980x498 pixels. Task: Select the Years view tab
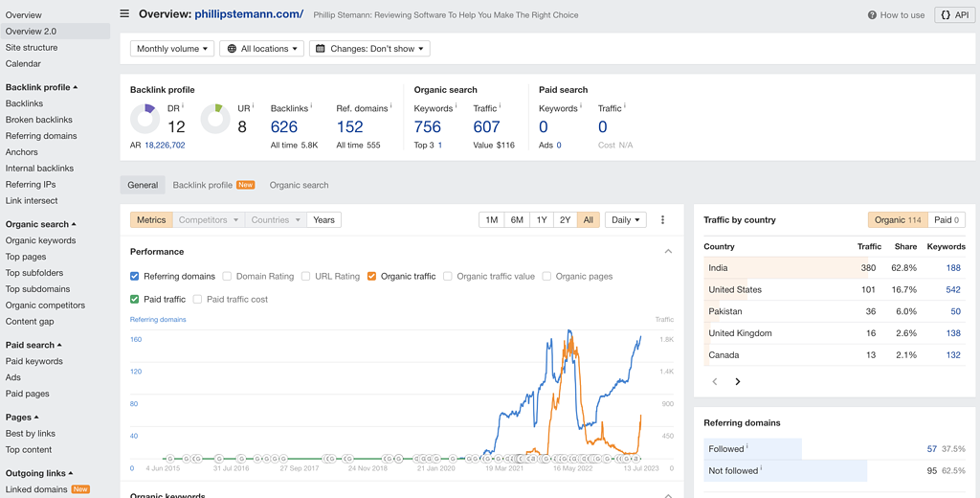pyautogui.click(x=323, y=219)
